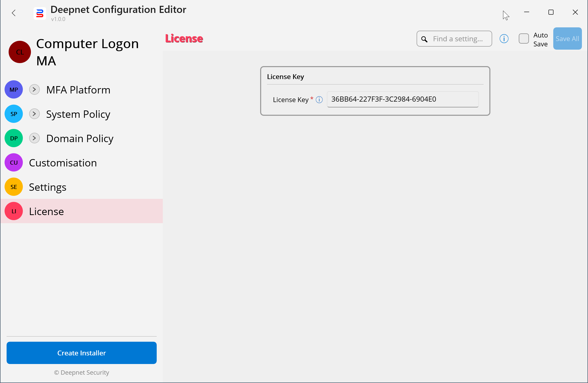Select the License sidebar item
Image resolution: width=588 pixels, height=383 pixels.
click(x=46, y=211)
